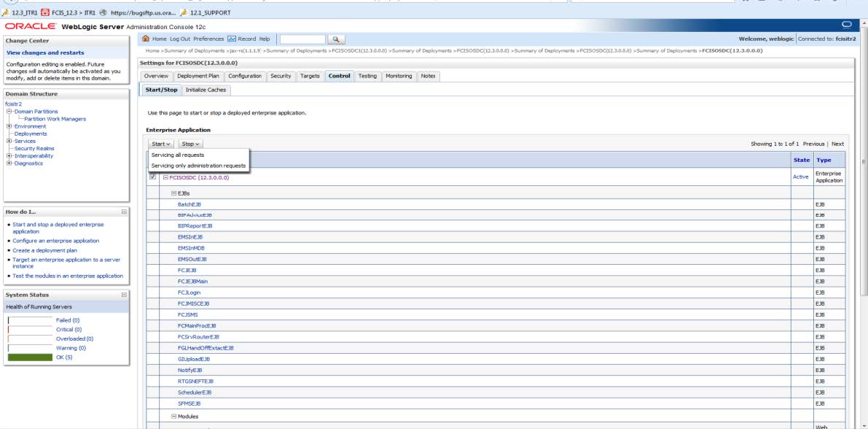Image resolution: width=868 pixels, height=429 pixels.
Task: Click the Previous pagination link
Action: pos(813,144)
